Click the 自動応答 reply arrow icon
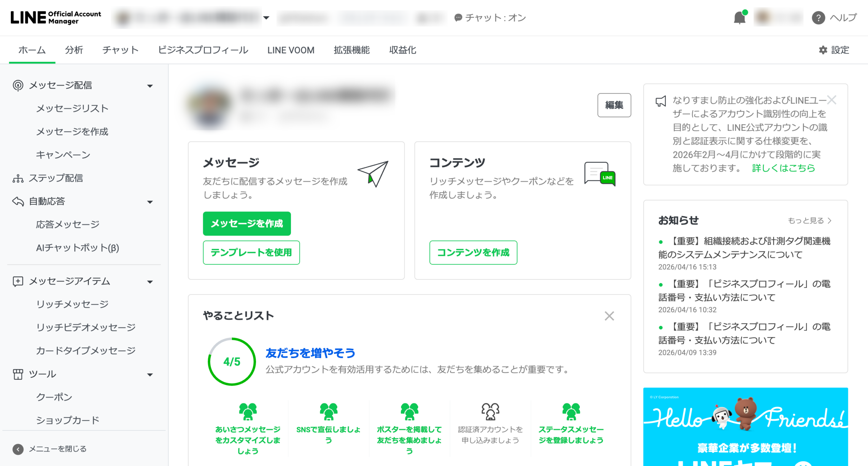This screenshot has height=466, width=868. point(18,201)
